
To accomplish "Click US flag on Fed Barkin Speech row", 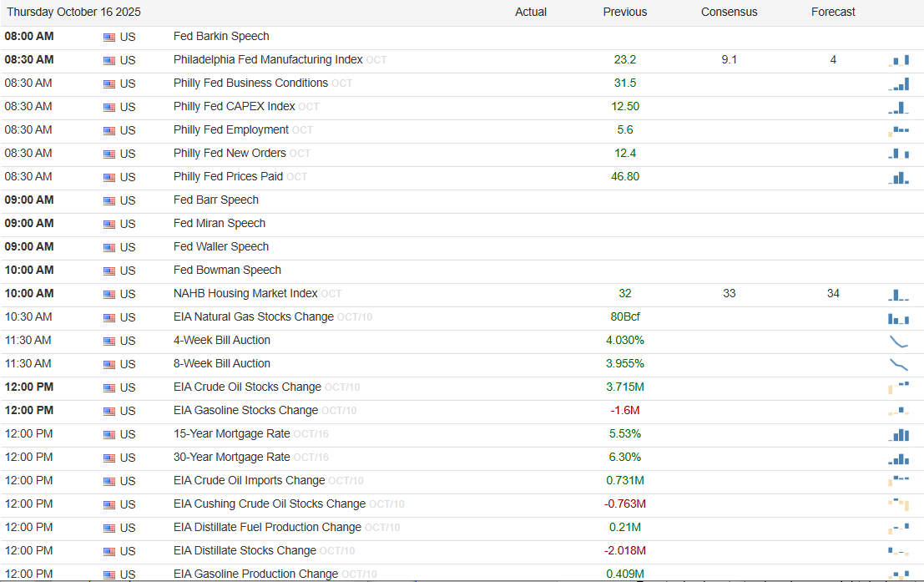I will [x=109, y=37].
